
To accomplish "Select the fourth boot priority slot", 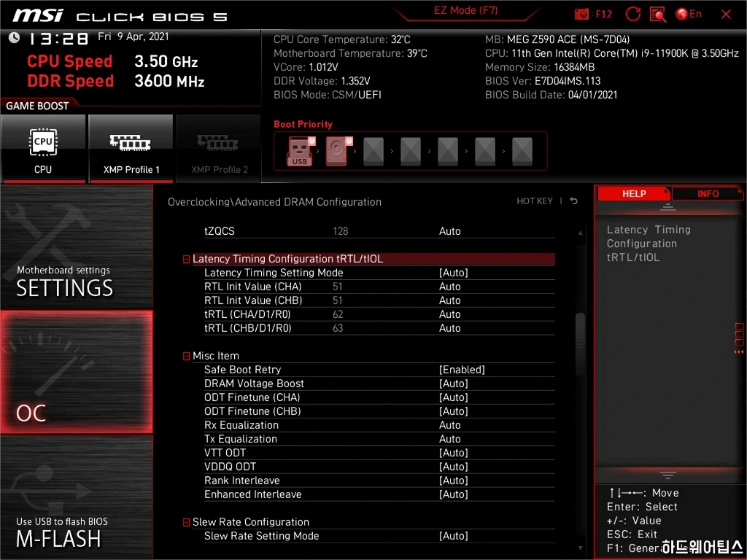I will pos(411,151).
